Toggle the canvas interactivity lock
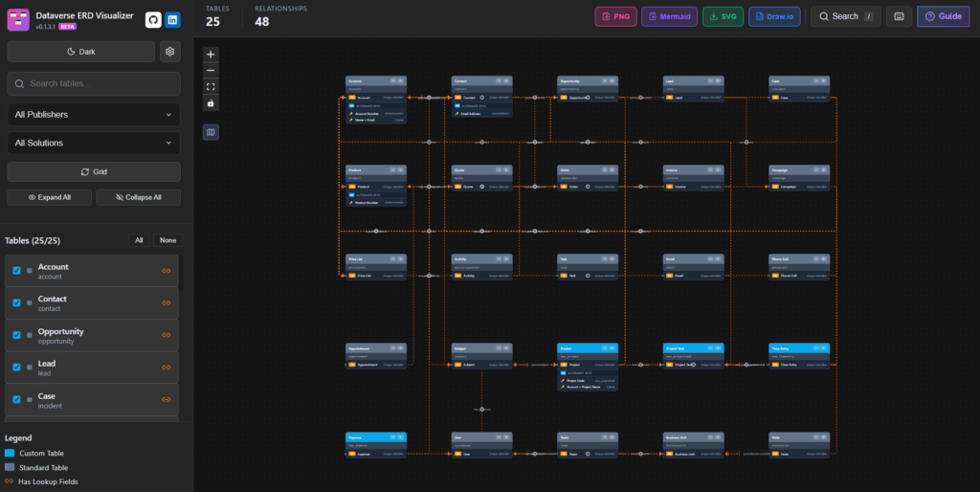The width and height of the screenshot is (980, 492). click(x=211, y=102)
